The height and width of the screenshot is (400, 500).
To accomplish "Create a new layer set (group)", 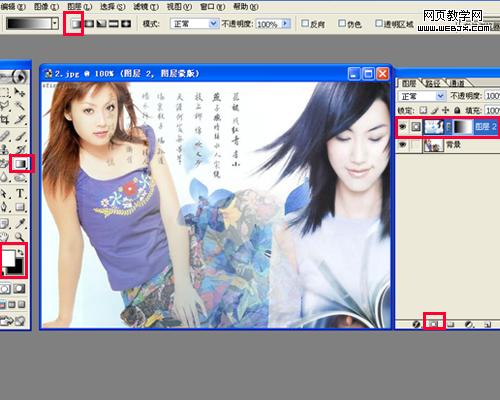I will [x=451, y=324].
